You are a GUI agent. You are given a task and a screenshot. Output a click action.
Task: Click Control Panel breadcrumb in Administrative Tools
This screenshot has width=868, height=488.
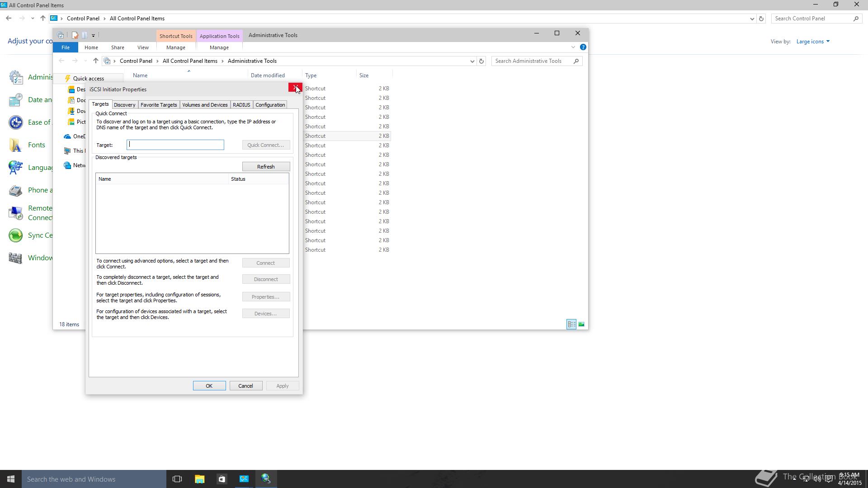point(136,61)
